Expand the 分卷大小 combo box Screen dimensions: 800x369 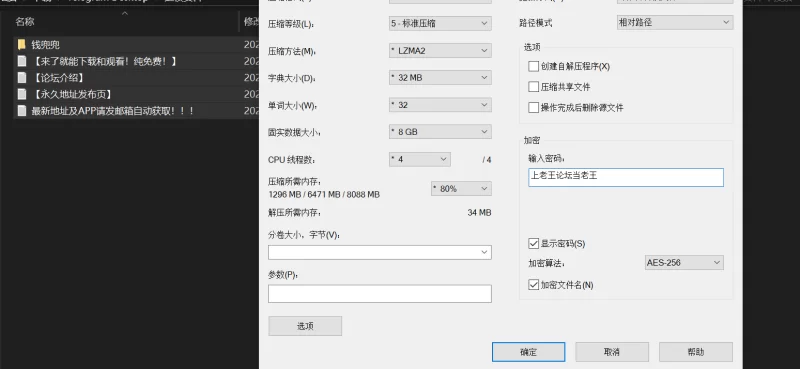(x=484, y=253)
